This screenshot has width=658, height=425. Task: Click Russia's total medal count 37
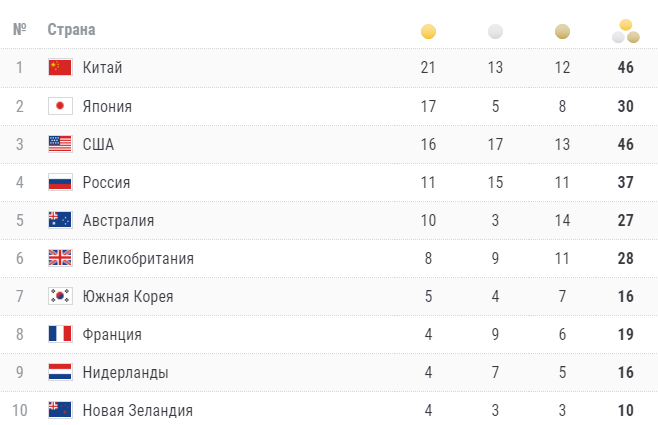click(x=626, y=182)
